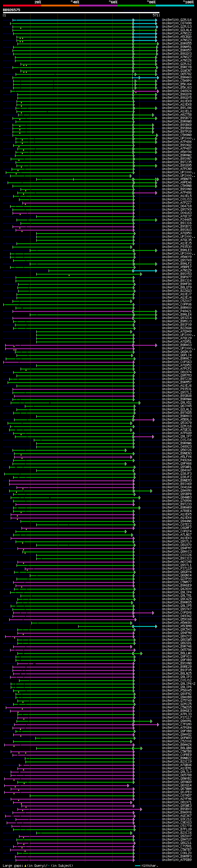
Task: Open hit UniRef100_Q2MJ13
Action: coord(177,26)
